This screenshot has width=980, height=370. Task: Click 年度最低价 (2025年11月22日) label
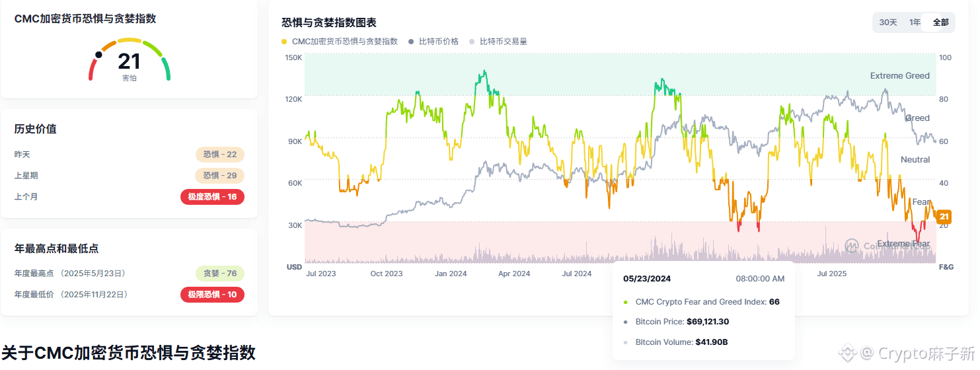(71, 295)
